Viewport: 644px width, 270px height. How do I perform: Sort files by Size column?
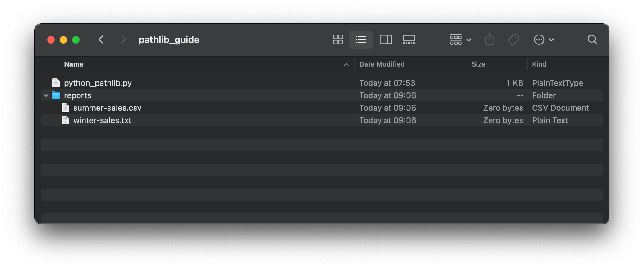478,64
